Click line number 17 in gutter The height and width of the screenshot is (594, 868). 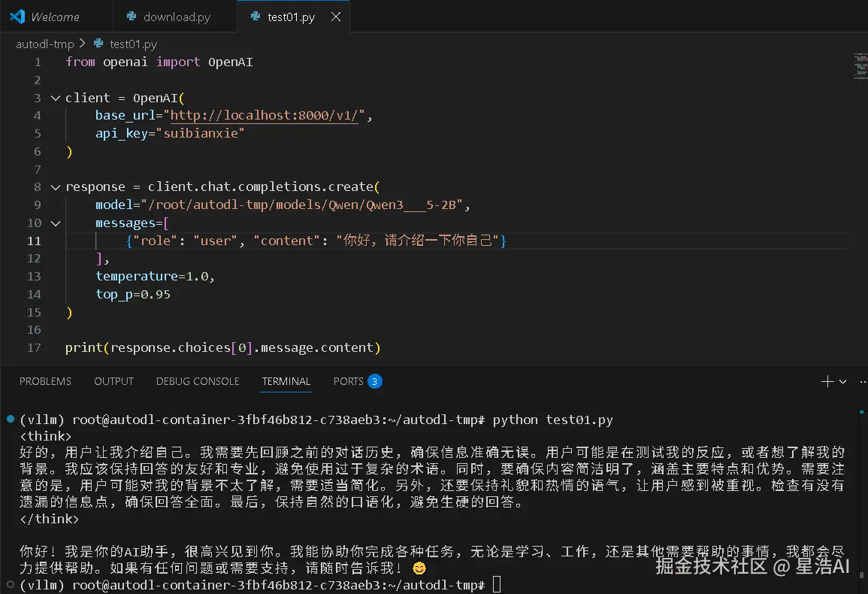34,348
